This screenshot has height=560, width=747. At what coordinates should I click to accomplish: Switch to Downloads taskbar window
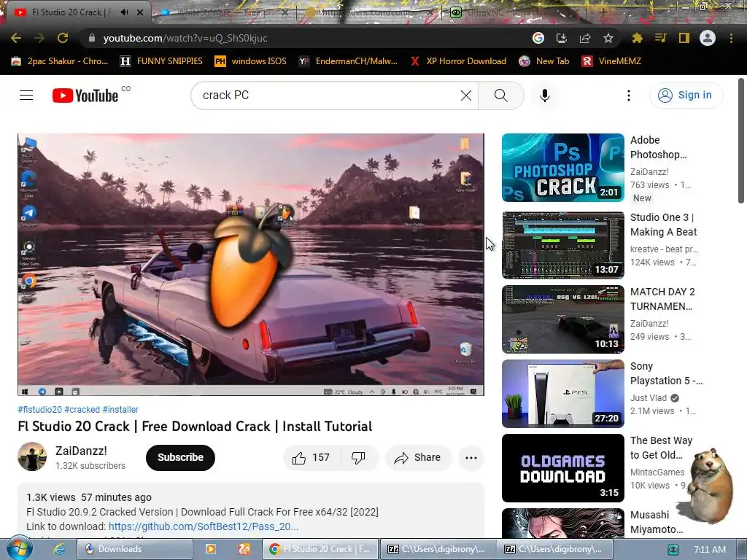click(x=135, y=549)
